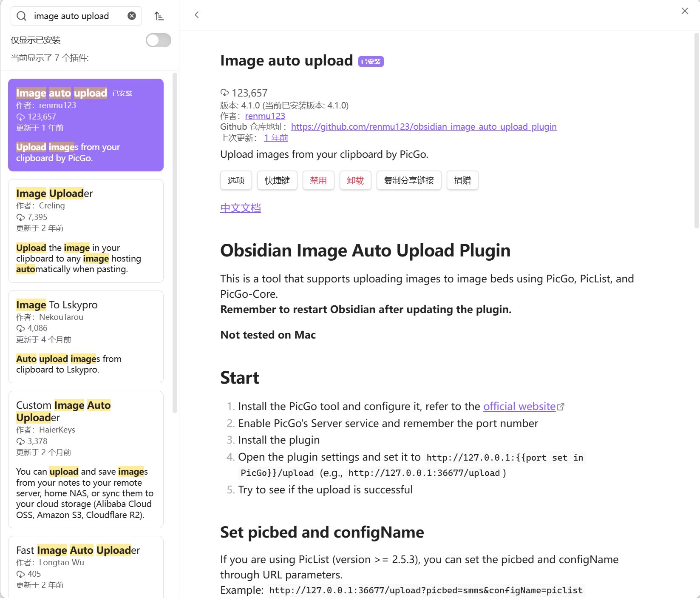Click the author 'Creling' text
This screenshot has width=700, height=598.
[x=52, y=206]
